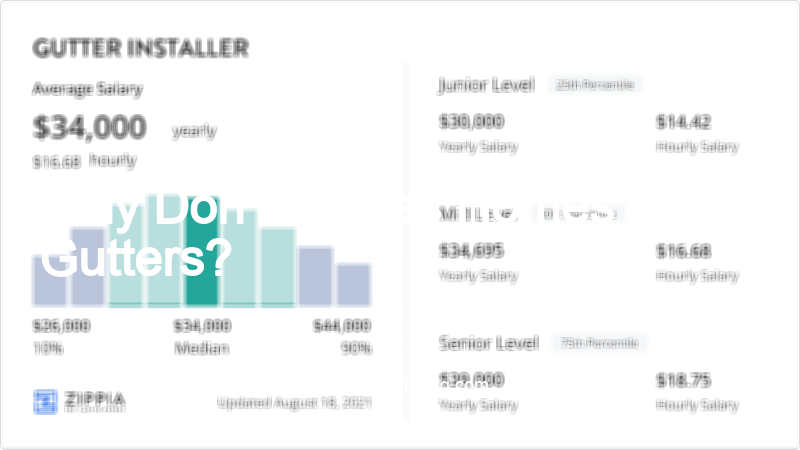Click the ZIPPIA brand name text
The height and width of the screenshot is (450, 800).
pos(95,399)
